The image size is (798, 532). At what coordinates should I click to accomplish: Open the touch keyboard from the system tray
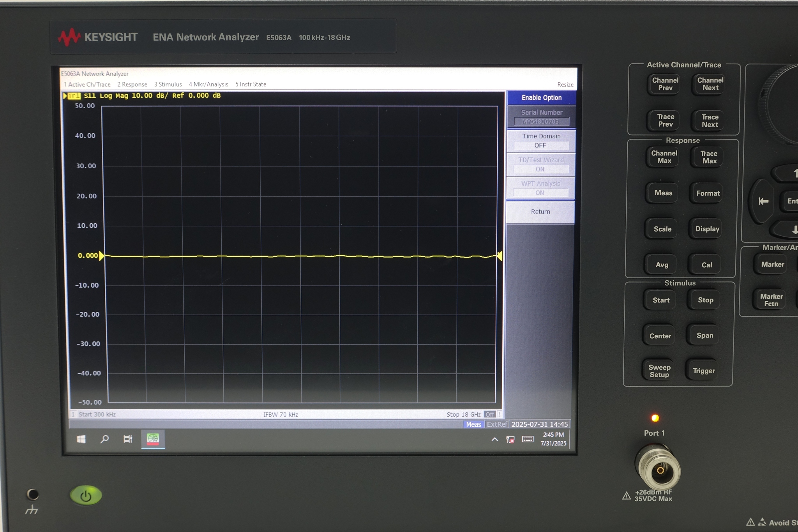(527, 439)
